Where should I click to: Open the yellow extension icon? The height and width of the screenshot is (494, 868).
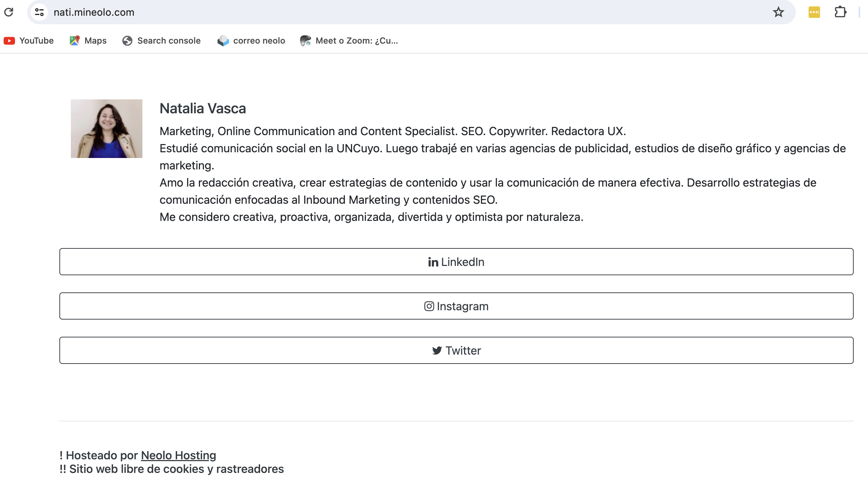814,12
